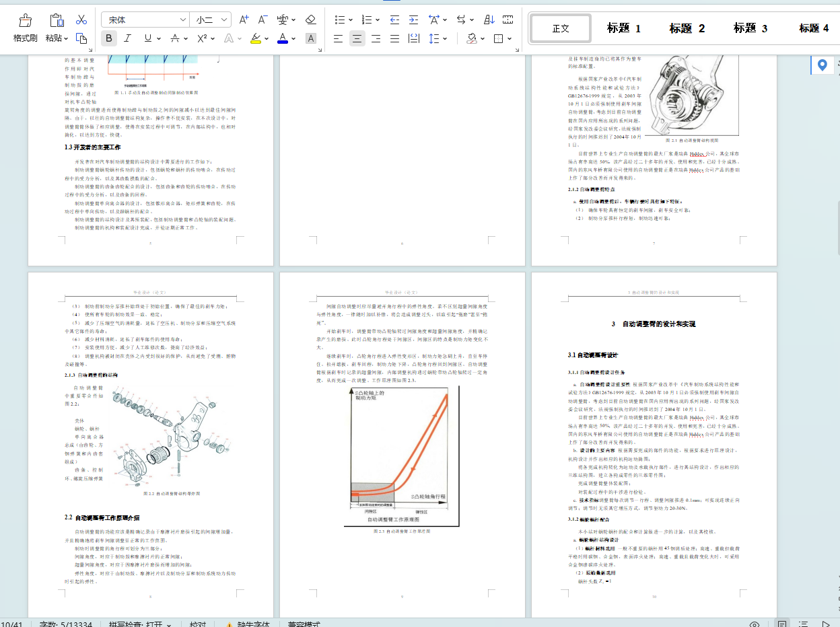
Task: Open the borders dropdown arrow
Action: point(510,38)
